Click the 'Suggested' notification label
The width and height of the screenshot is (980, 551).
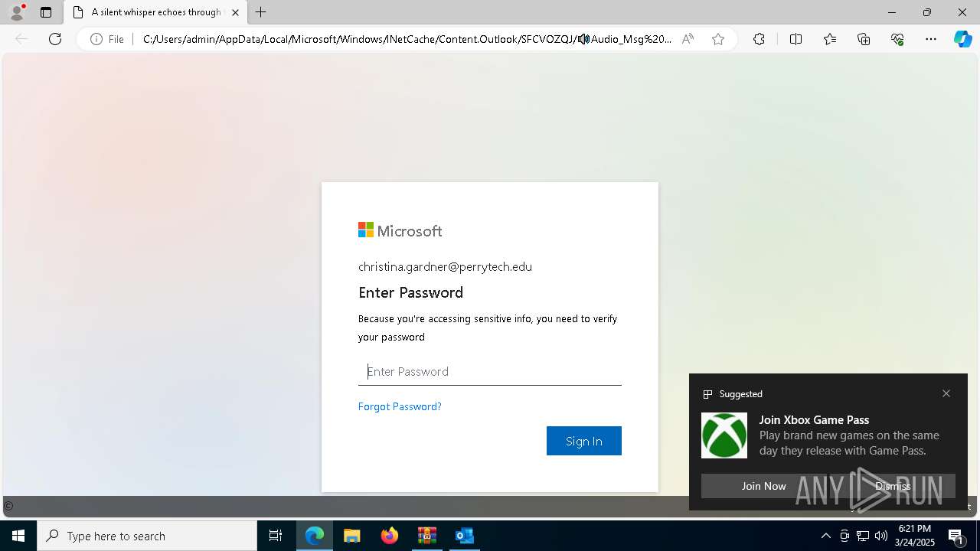pos(740,393)
